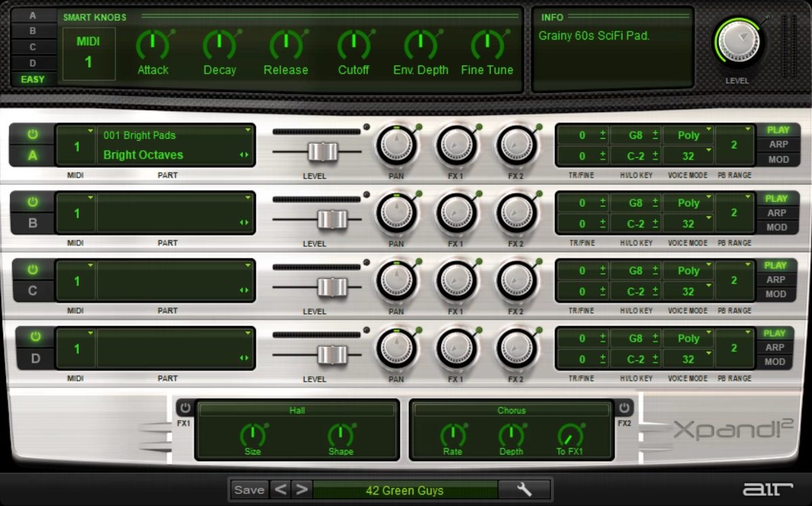Image resolution: width=812 pixels, height=506 pixels.
Task: Turn the Attack smart knob
Action: click(152, 45)
